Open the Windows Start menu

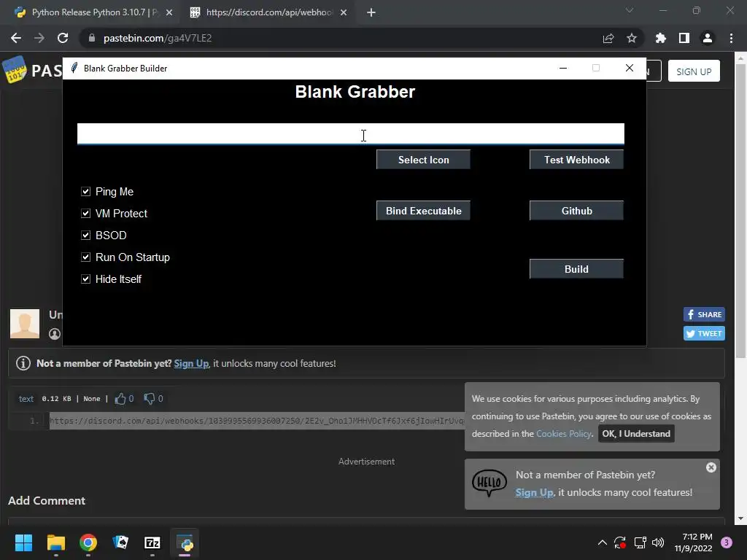23,542
